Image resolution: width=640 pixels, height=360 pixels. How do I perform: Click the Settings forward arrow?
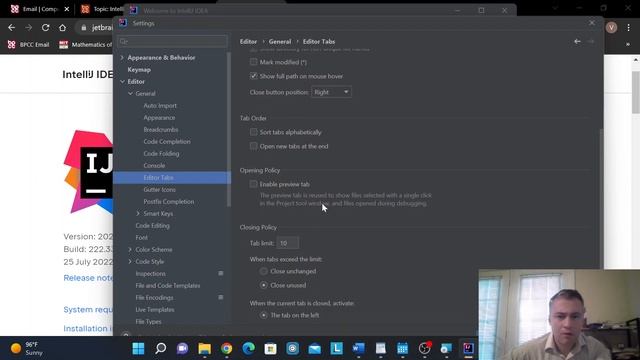coord(591,41)
